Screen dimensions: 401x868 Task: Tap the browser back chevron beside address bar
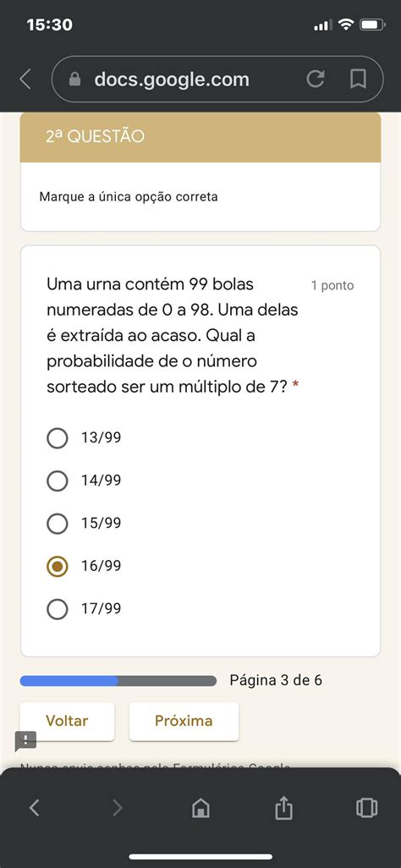pos(25,80)
